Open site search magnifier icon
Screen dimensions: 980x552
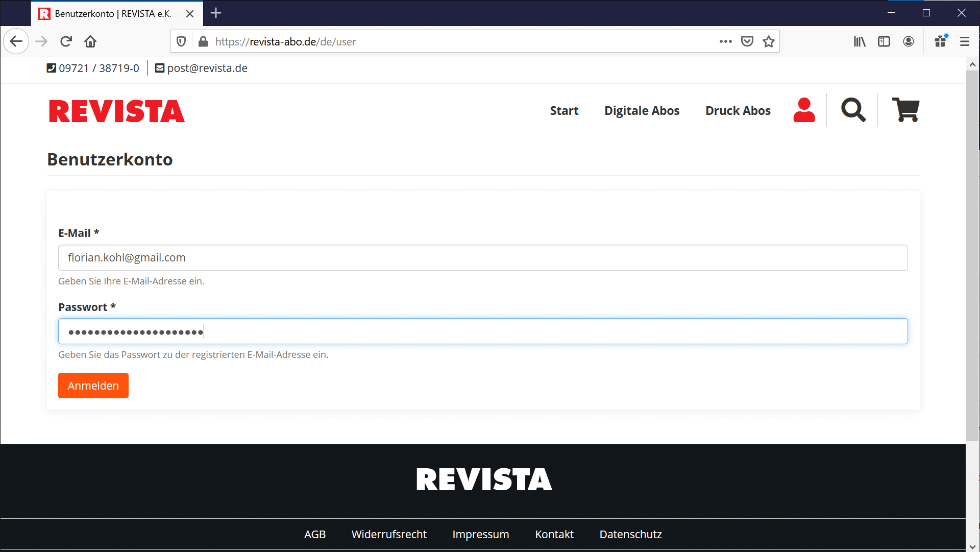point(853,110)
